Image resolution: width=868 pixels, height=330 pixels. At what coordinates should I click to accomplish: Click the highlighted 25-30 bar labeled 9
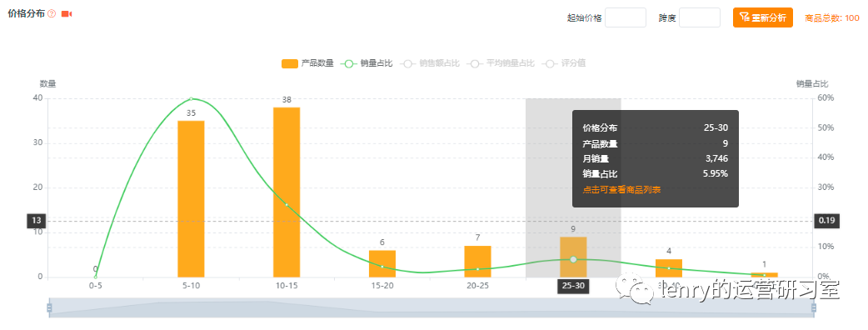pos(573,257)
